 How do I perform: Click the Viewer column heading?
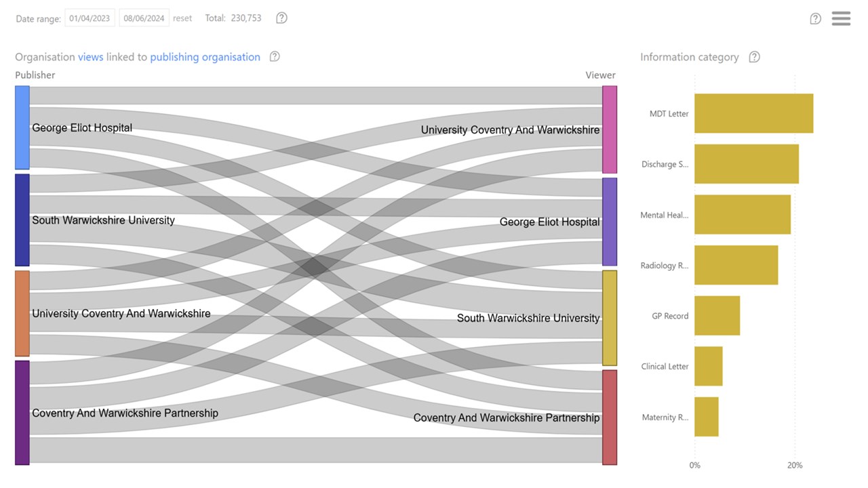coord(601,75)
